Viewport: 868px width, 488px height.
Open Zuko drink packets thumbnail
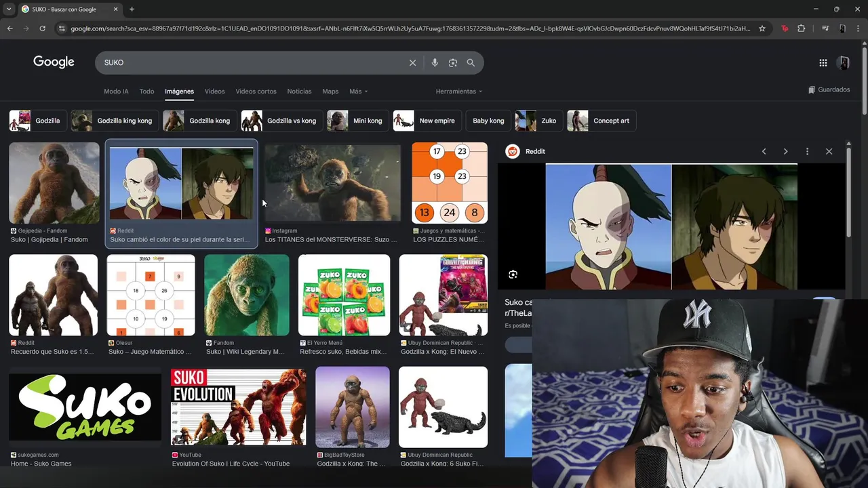point(344,295)
